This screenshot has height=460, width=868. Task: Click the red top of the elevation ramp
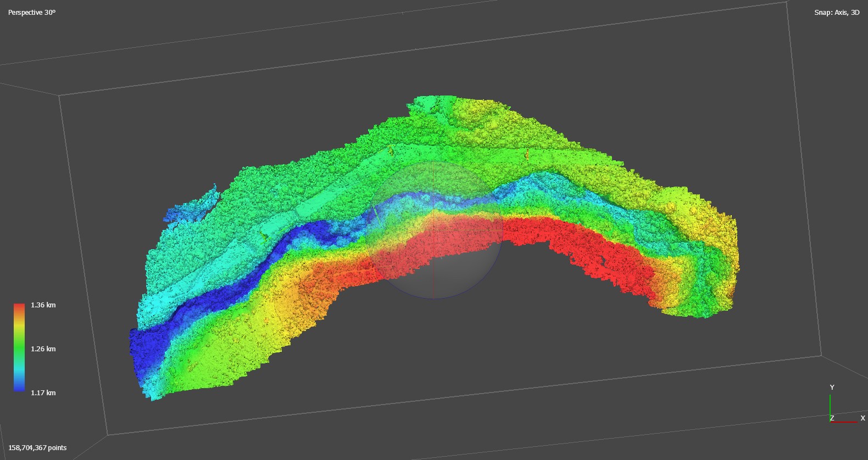coord(19,307)
